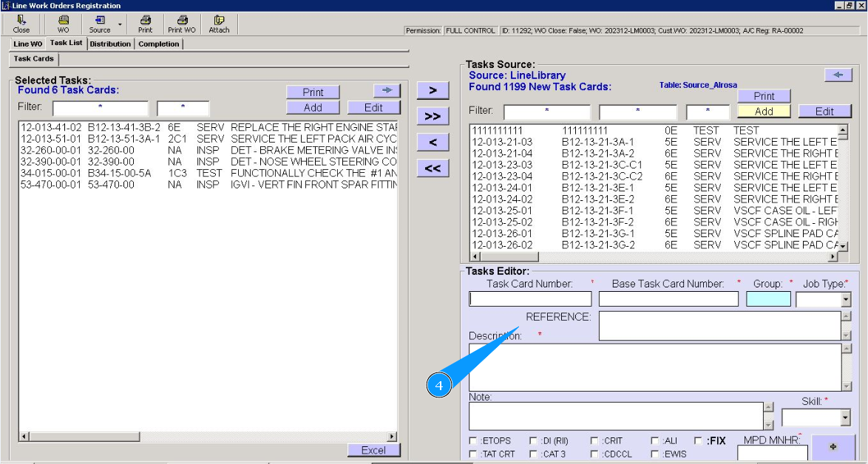Click the MPD MNHR field

pos(772,454)
